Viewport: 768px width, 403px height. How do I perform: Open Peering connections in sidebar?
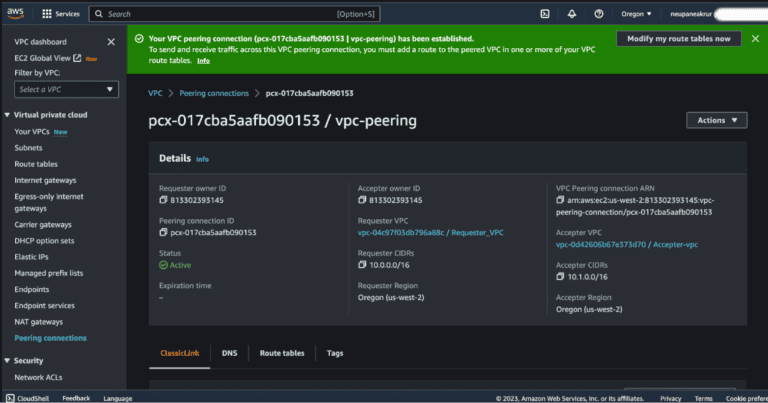pos(50,338)
